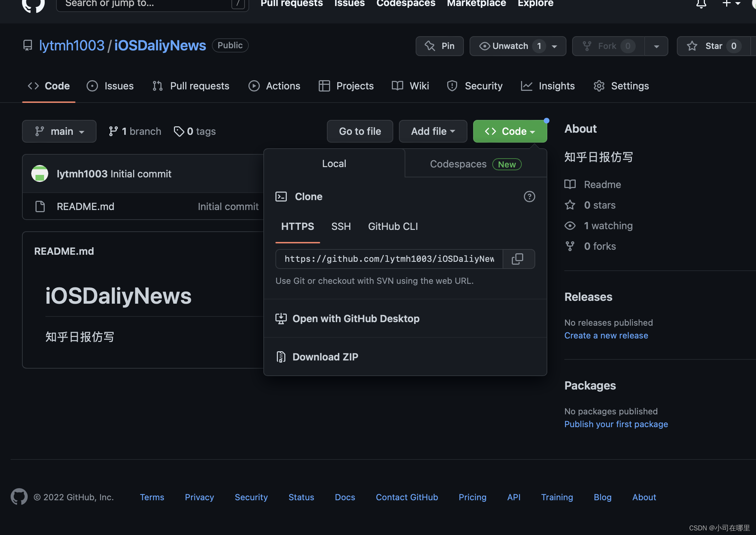Expand the Unwatch options dropdown arrow

click(554, 46)
